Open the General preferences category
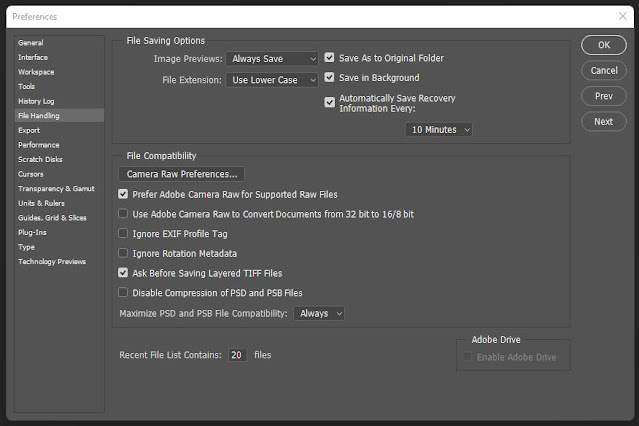 click(31, 42)
